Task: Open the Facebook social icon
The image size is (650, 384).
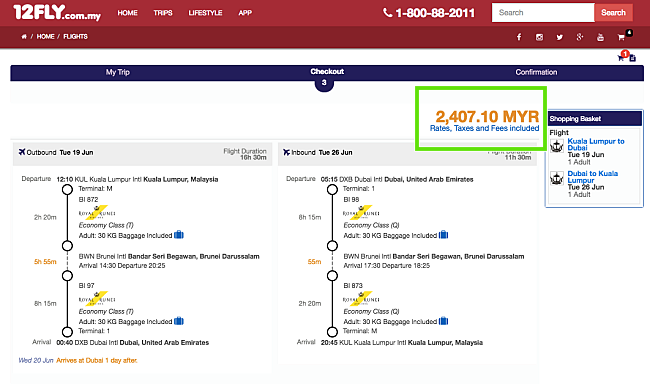Action: click(x=519, y=37)
